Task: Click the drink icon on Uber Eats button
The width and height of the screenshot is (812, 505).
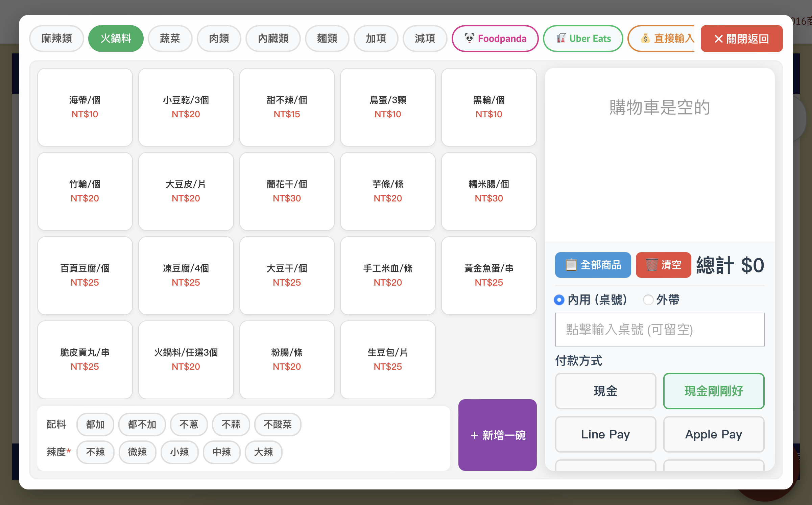Action: pyautogui.click(x=561, y=38)
